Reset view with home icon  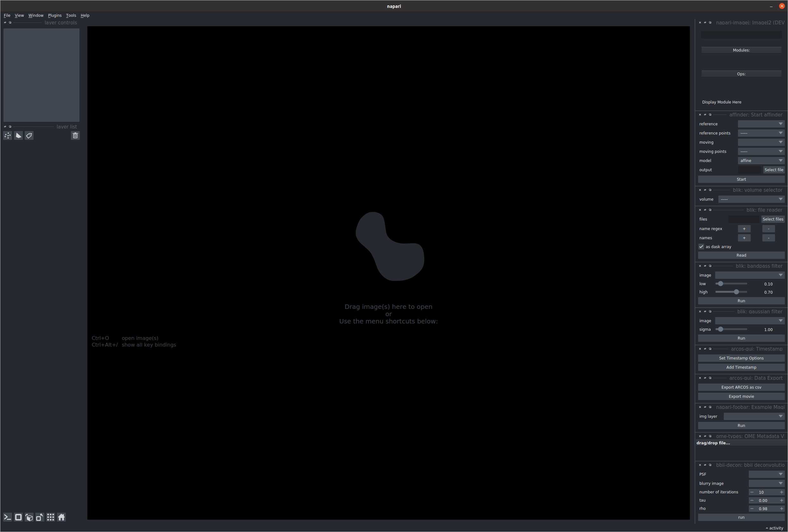61,517
